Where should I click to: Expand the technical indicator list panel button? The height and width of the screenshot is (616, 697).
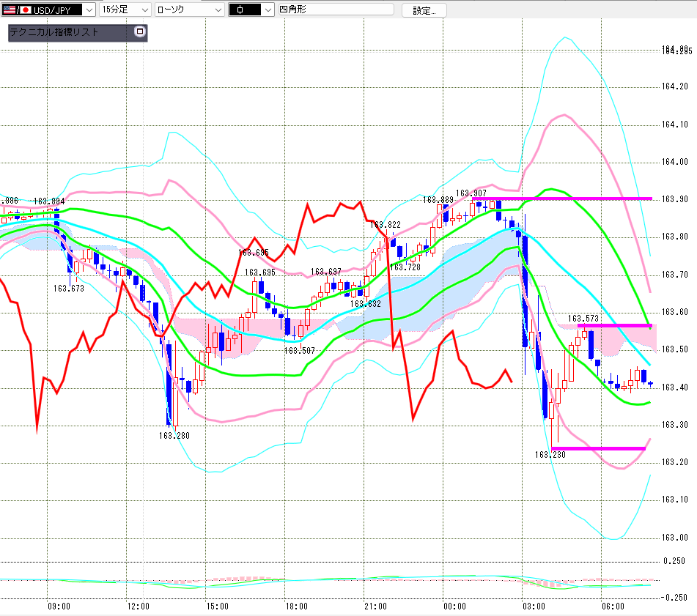pos(139,31)
